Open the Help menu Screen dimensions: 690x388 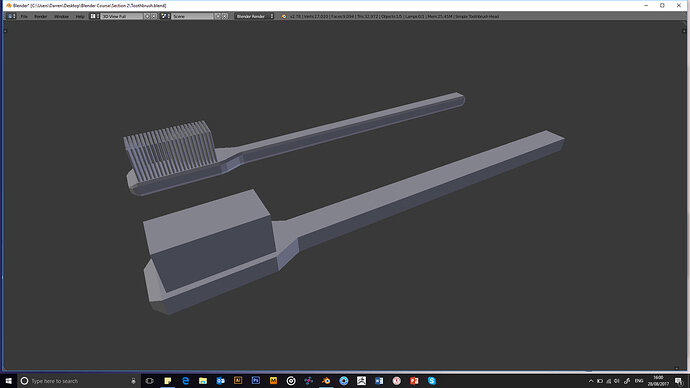80,16
